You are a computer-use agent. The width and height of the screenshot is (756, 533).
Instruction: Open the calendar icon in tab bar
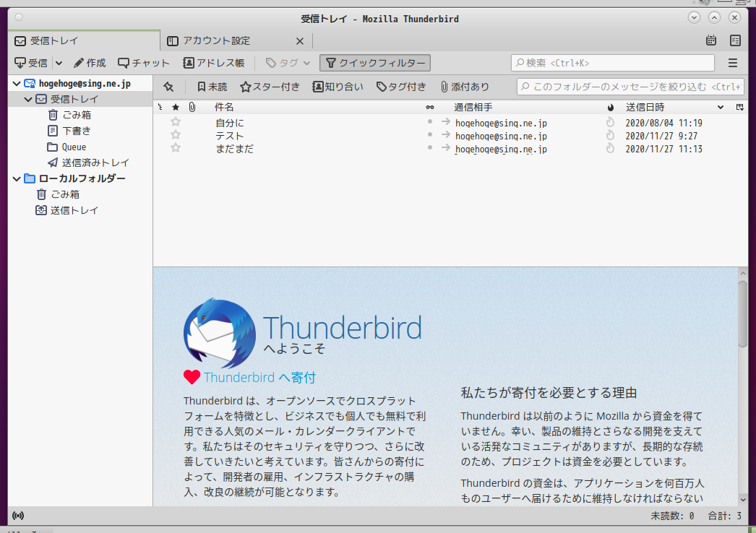click(x=711, y=40)
